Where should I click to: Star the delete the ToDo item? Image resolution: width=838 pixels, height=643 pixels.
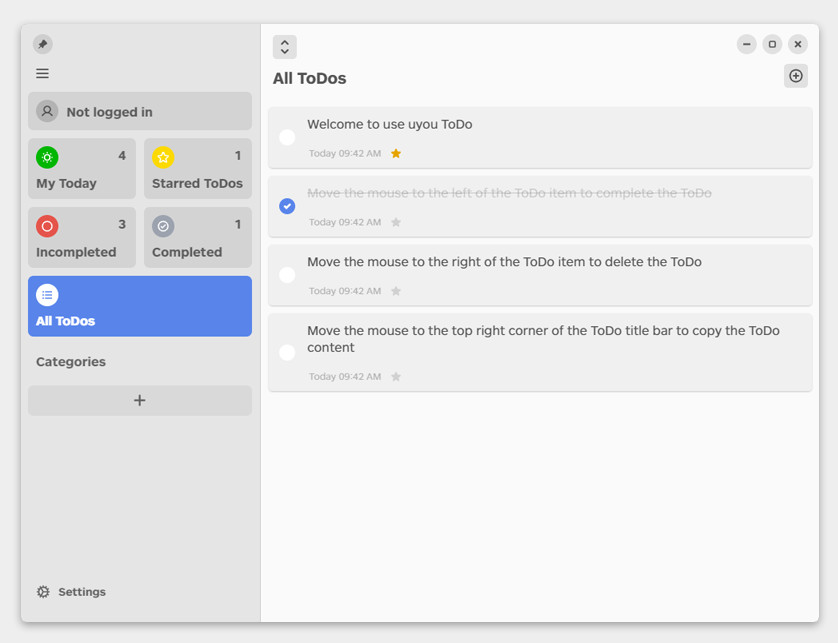pyautogui.click(x=396, y=291)
